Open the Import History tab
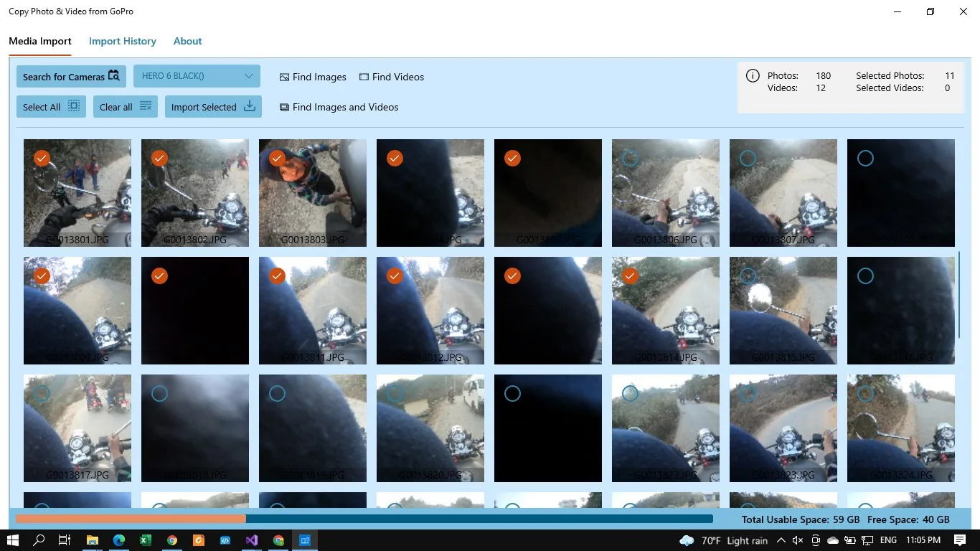980x551 pixels. coord(123,41)
